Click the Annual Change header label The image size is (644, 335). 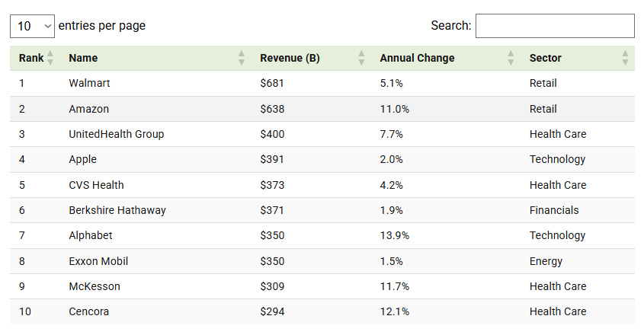coord(417,58)
